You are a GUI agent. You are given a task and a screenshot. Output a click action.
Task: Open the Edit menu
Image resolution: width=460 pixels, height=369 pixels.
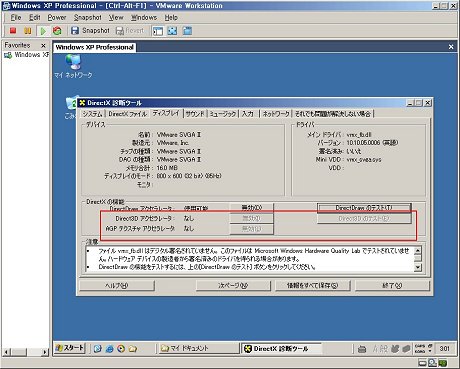34,17
